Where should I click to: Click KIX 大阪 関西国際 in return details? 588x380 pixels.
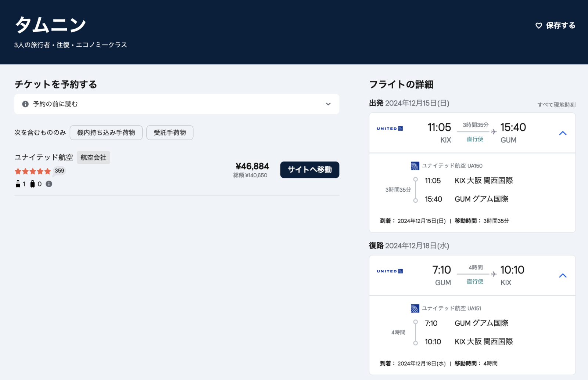tap(484, 341)
